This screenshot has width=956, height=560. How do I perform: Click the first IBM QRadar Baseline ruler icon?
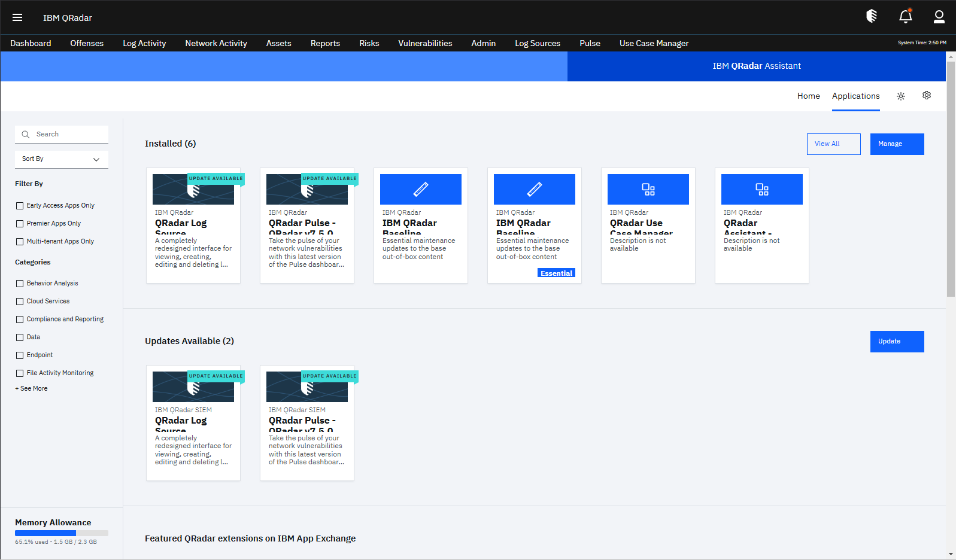point(421,189)
